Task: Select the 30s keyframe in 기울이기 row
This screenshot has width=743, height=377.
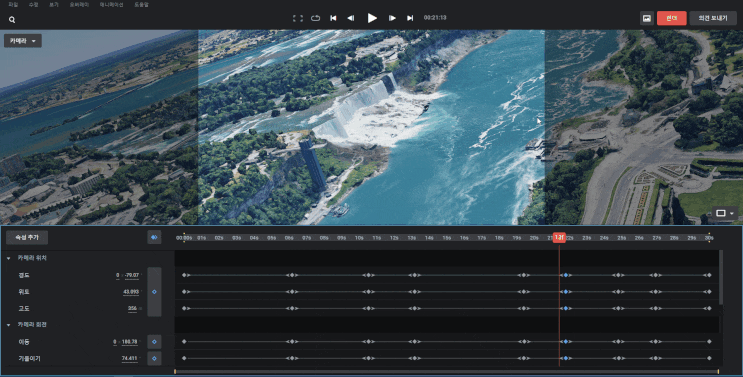Action: click(709, 359)
